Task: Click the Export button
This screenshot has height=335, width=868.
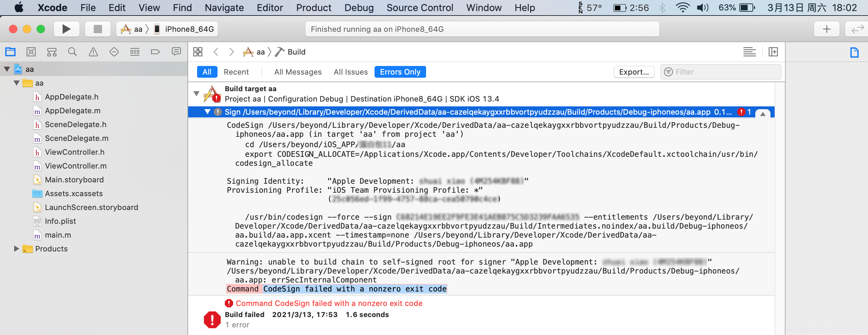Action: point(633,72)
